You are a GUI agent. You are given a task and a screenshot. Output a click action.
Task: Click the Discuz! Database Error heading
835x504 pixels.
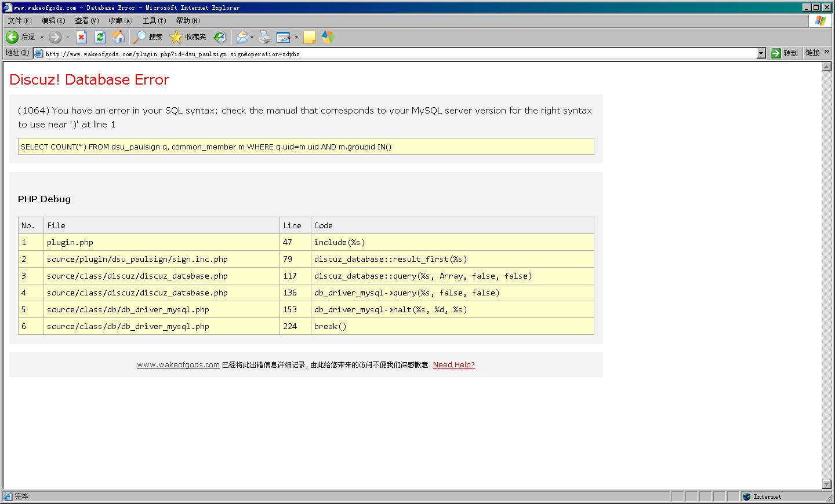coord(89,80)
